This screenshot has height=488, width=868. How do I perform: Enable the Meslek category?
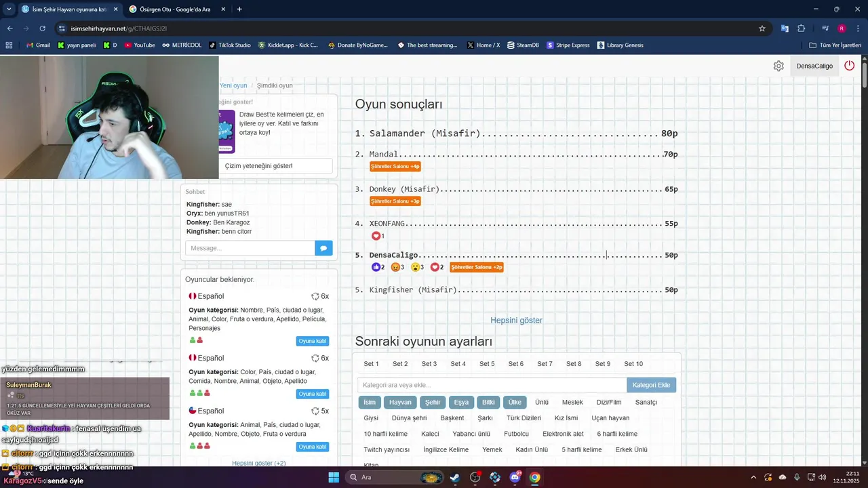coord(572,402)
